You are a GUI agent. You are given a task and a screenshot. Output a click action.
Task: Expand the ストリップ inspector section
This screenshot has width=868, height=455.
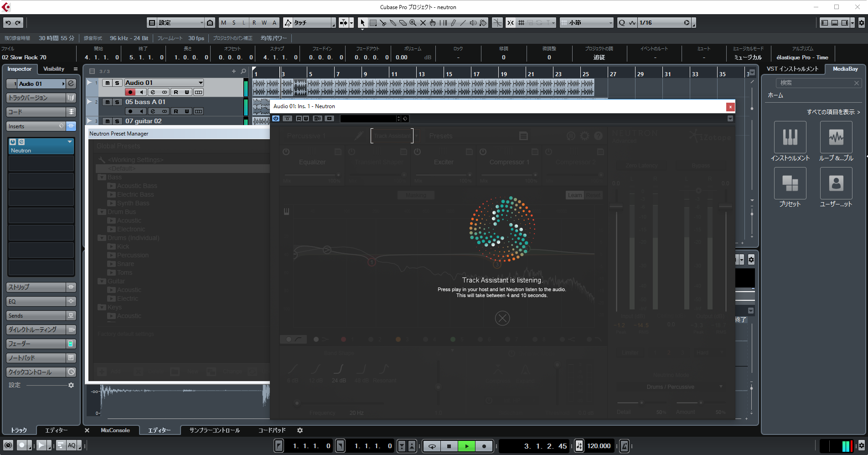click(36, 287)
